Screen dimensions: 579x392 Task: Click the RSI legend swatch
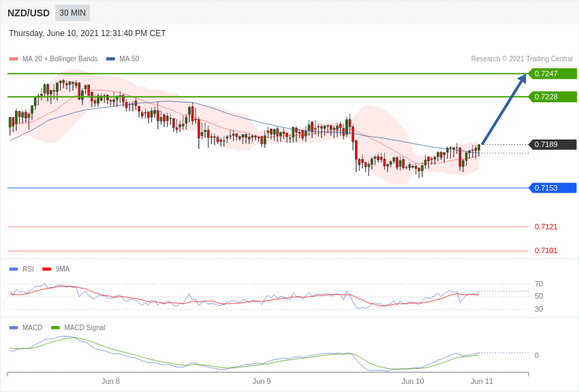[x=14, y=269]
